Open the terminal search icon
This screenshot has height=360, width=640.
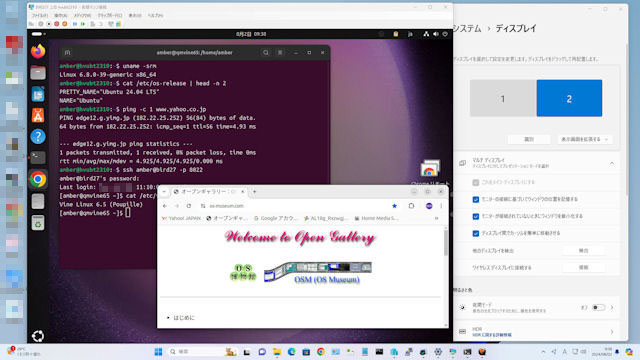pyautogui.click(x=266, y=53)
